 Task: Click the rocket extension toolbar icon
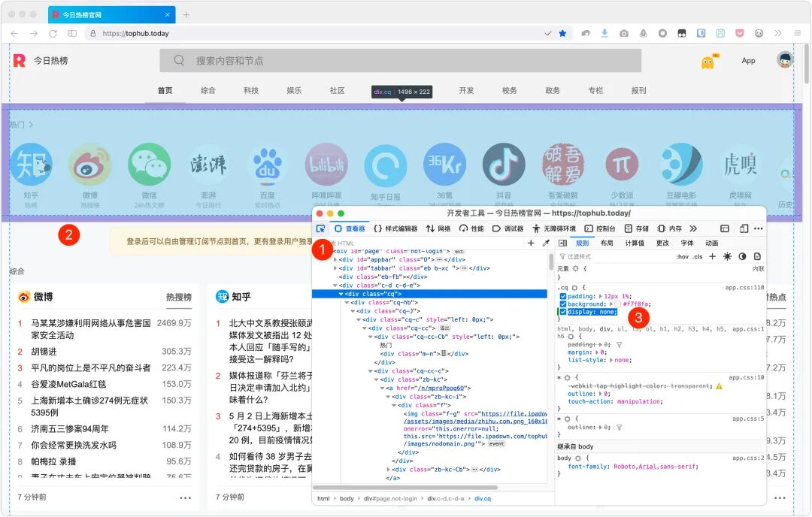[x=643, y=33]
